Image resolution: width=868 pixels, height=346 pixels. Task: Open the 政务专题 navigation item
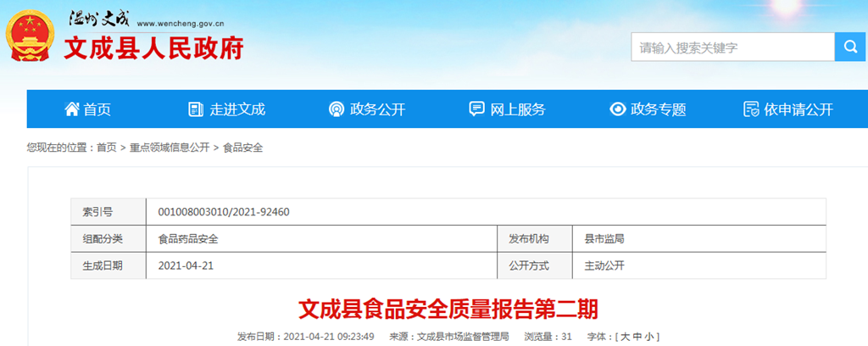[x=648, y=109]
